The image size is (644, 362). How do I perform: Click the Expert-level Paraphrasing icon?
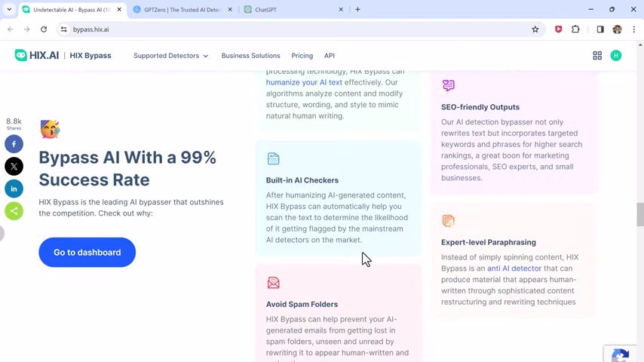(449, 221)
